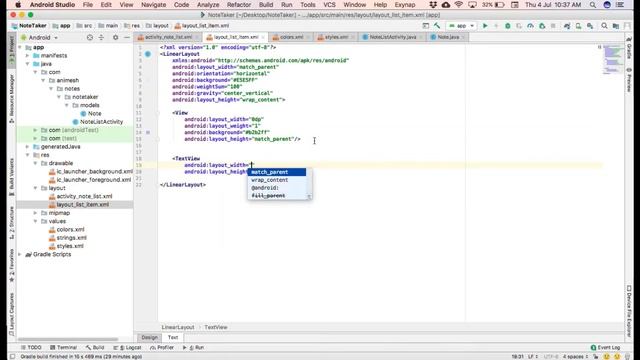Click the macOS Spotlight search icon
The height and width of the screenshot is (360, 640).
(x=592, y=5)
